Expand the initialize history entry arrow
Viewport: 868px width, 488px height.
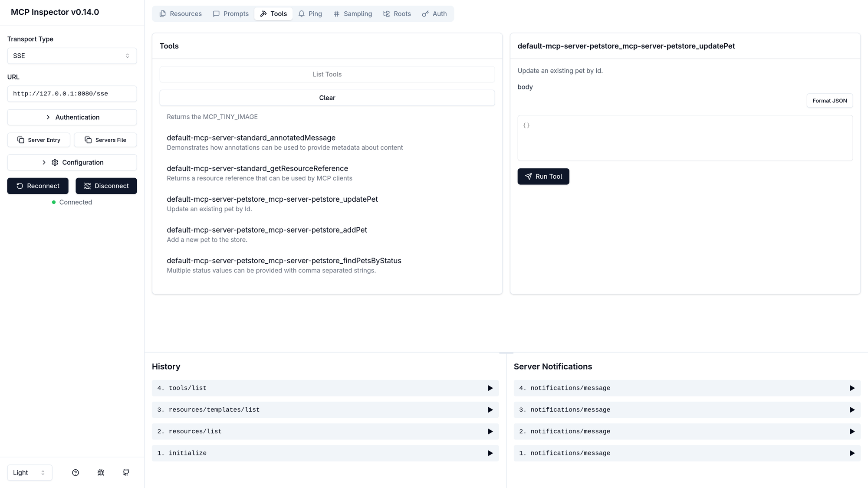pyautogui.click(x=490, y=453)
